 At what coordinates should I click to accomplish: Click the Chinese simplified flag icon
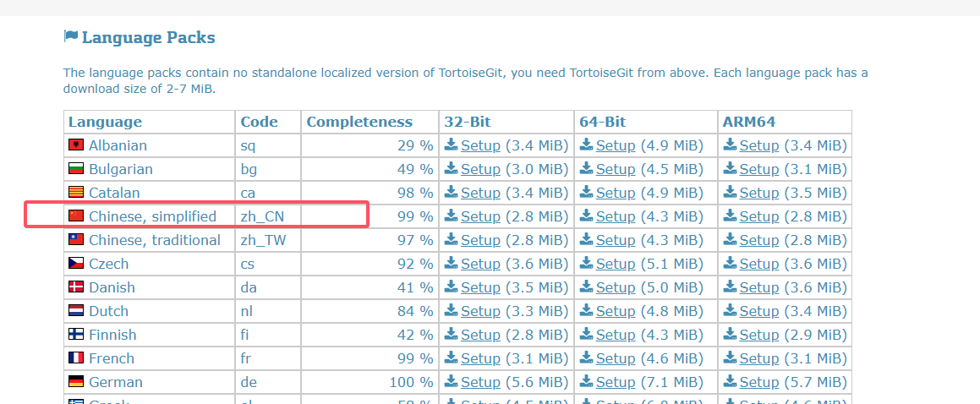coord(75,216)
